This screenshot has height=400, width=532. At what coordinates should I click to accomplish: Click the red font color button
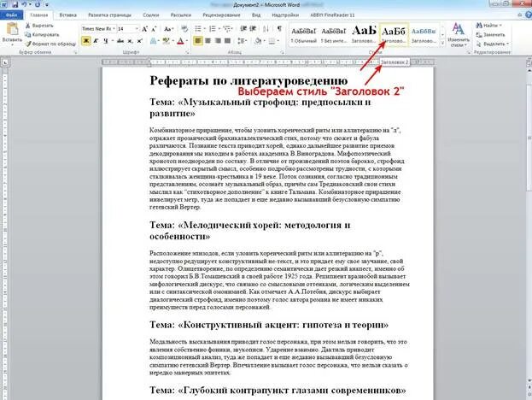click(180, 41)
